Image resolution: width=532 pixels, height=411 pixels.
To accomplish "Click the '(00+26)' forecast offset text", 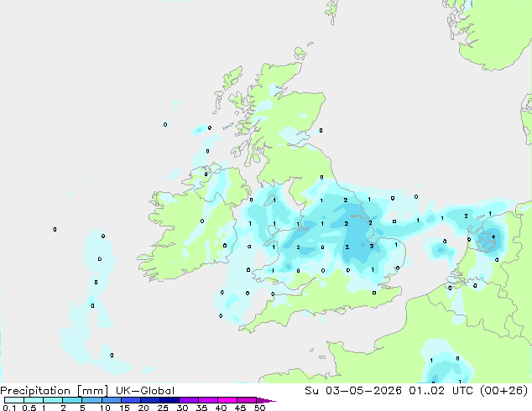I will click(504, 391).
